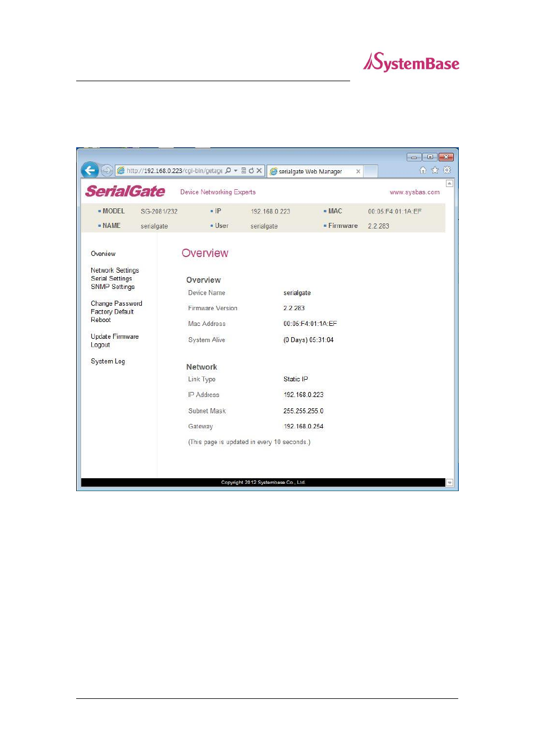Open the System Log page
Image resolution: width=535 pixels, height=756 pixels.
(x=108, y=361)
